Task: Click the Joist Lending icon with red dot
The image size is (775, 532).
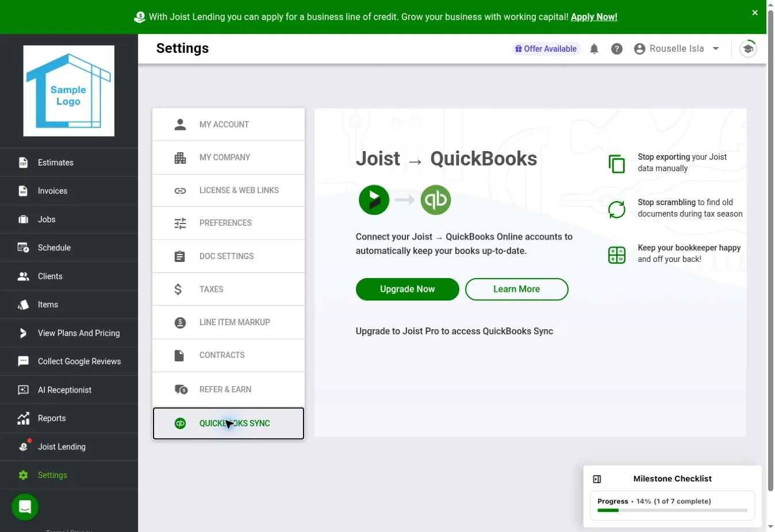Action: 24,446
